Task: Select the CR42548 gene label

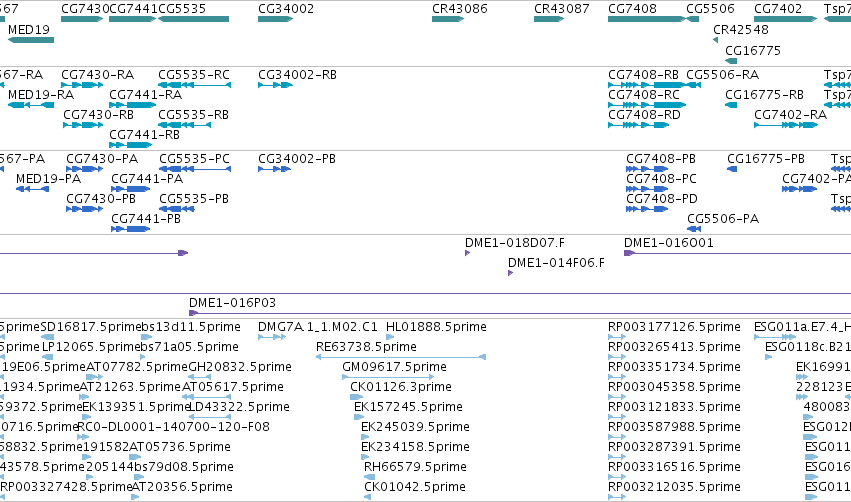Action: (741, 30)
